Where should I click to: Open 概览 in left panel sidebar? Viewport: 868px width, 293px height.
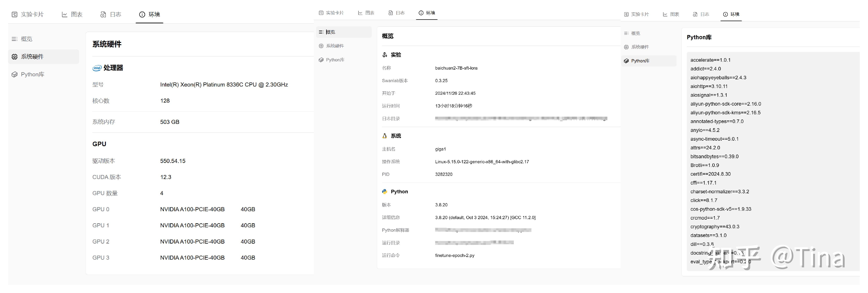tap(27, 39)
